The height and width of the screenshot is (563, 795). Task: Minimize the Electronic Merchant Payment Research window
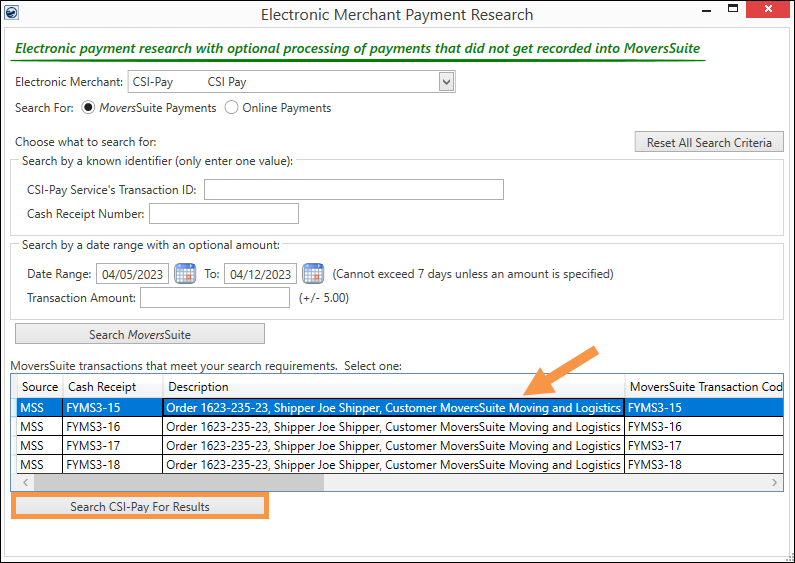click(x=707, y=9)
